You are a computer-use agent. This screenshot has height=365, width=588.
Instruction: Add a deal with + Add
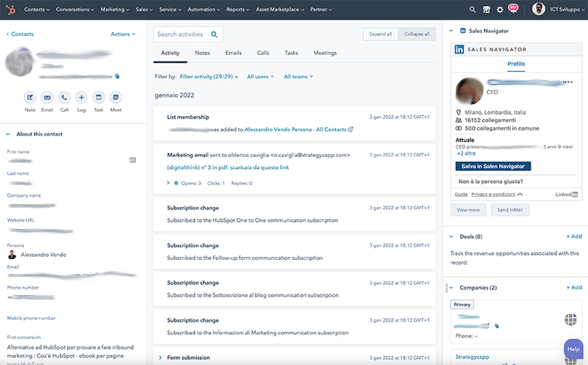click(x=574, y=236)
